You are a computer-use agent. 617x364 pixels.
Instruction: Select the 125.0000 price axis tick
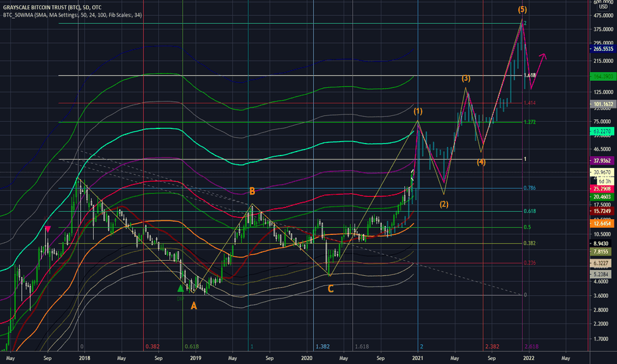[603, 92]
